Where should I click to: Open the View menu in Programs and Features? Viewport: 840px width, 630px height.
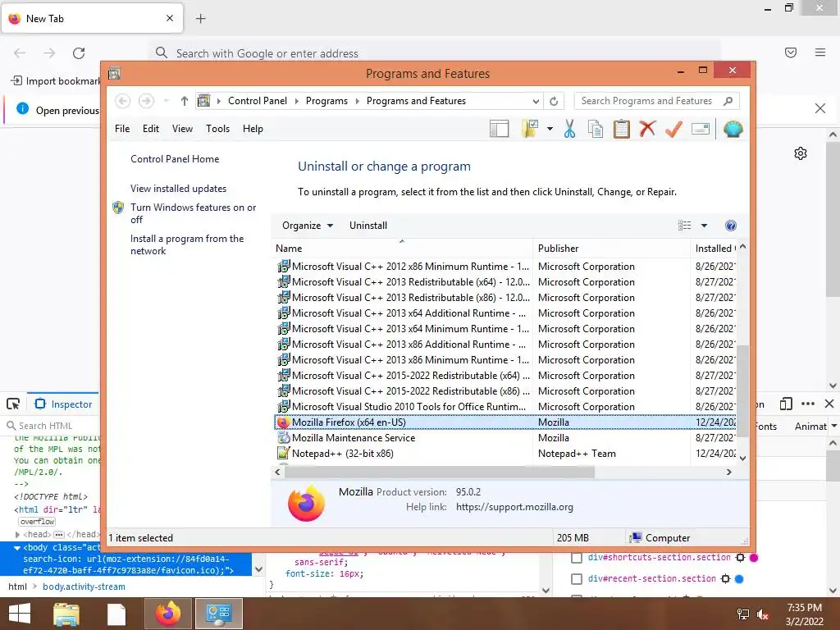182,129
